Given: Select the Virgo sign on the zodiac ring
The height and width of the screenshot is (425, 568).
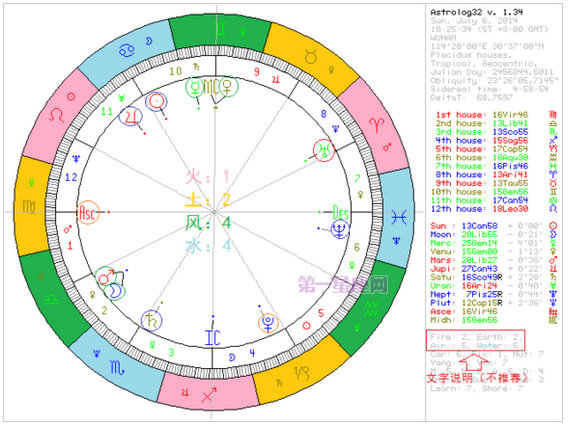Looking at the screenshot, I should click(x=29, y=206).
